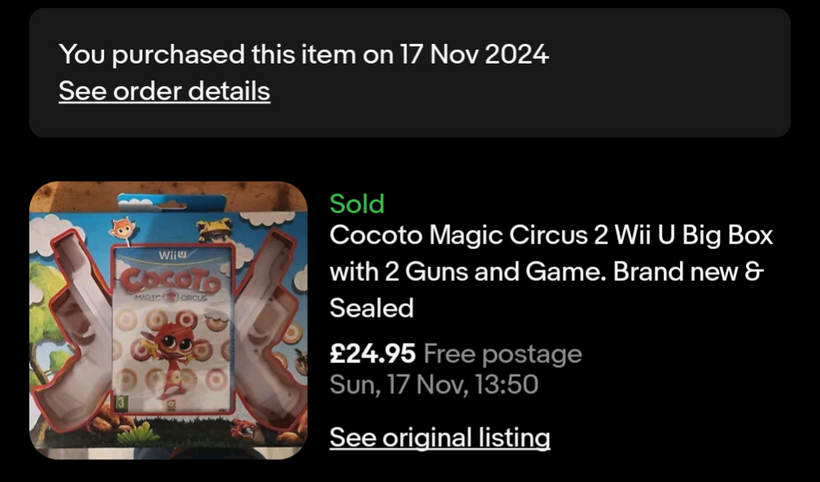Screen dimensions: 820x482
Task: Click the frog character atop the box
Action: [x=214, y=230]
